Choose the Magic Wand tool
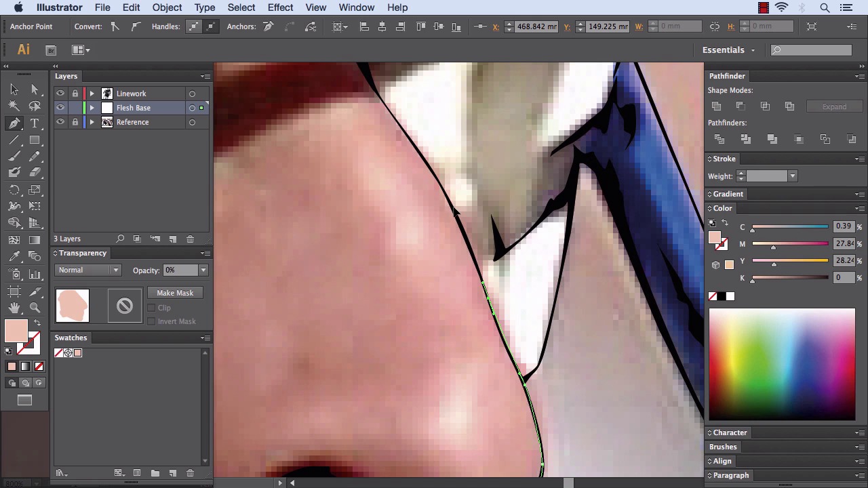Screen dimensions: 868x488 click(14, 106)
